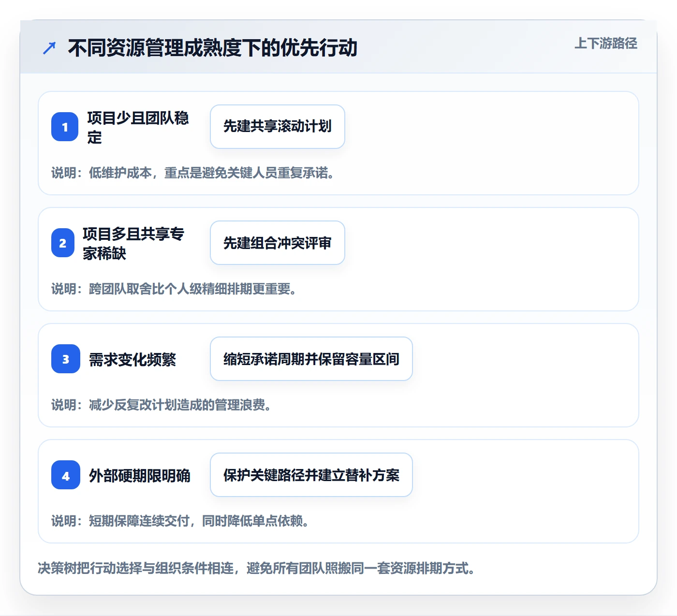Click the 先建共享滚动计划 button
The height and width of the screenshot is (616, 677).
(278, 127)
